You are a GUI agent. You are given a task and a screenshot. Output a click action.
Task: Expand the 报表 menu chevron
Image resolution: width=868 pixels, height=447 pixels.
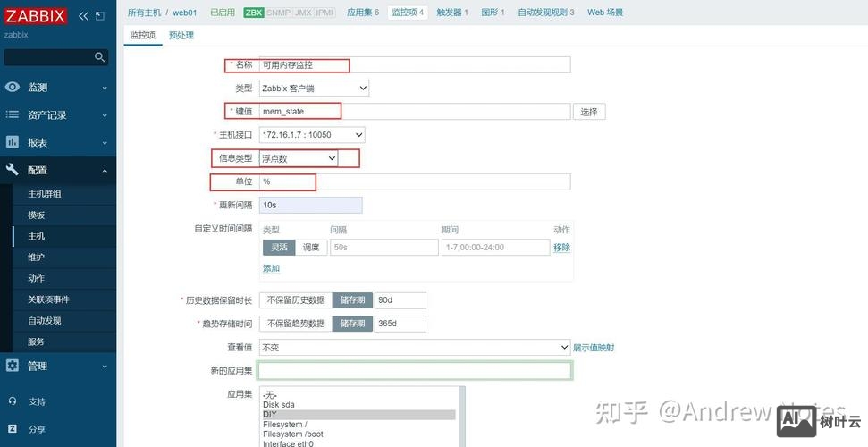pyautogui.click(x=105, y=143)
